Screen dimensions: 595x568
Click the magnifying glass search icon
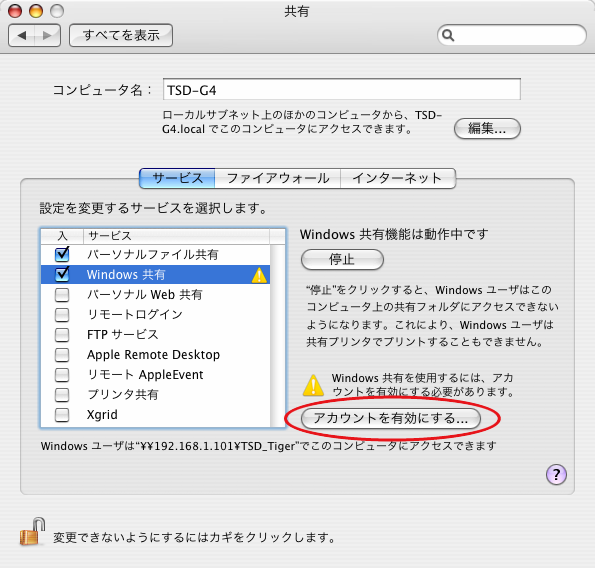pos(448,35)
